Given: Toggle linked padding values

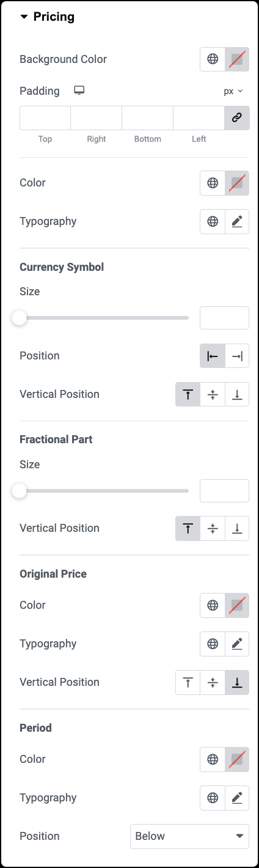Looking at the screenshot, I should 237,118.
